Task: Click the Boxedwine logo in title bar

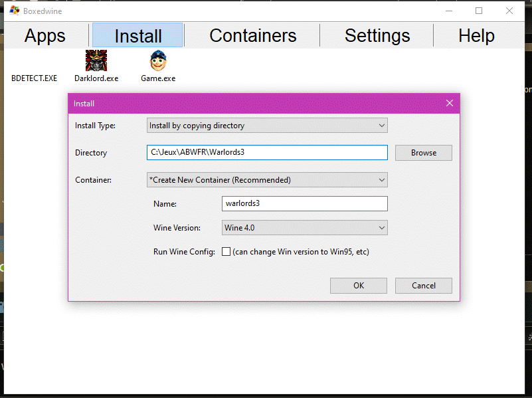Action: coord(15,11)
